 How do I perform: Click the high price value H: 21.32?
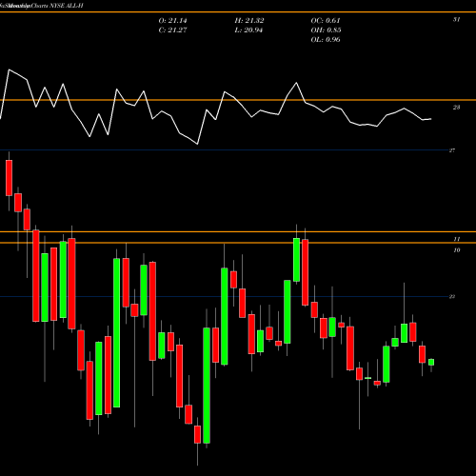[249, 21]
